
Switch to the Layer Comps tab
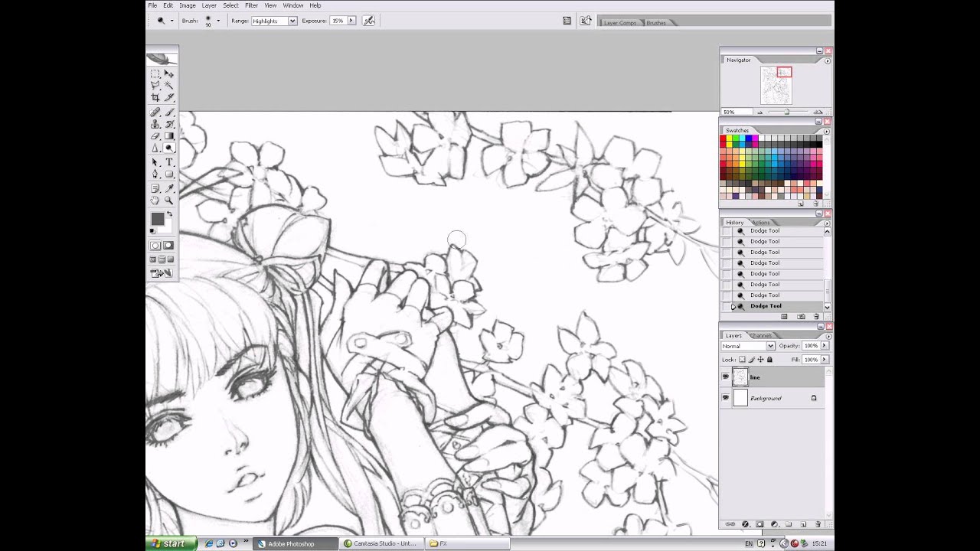620,23
